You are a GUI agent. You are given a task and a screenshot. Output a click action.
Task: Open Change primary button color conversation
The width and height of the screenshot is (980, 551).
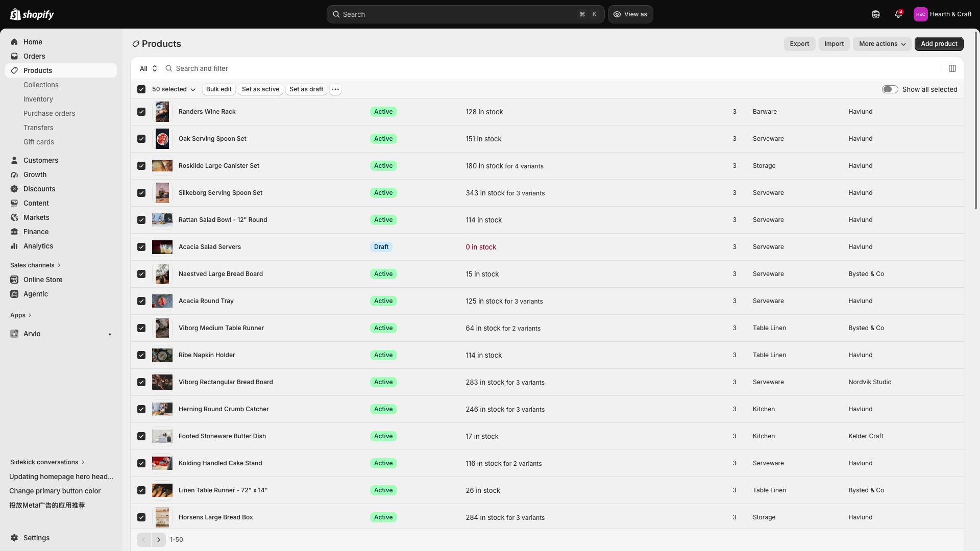pos(55,491)
